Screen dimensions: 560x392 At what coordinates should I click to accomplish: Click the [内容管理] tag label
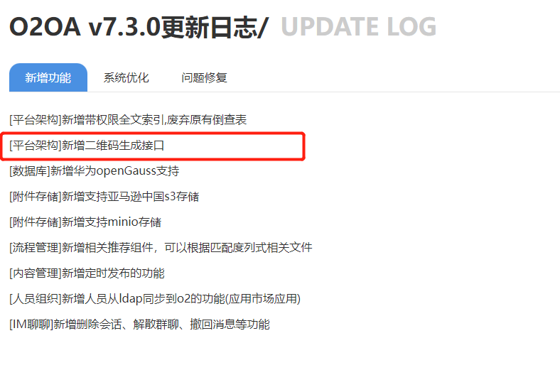click(x=36, y=273)
